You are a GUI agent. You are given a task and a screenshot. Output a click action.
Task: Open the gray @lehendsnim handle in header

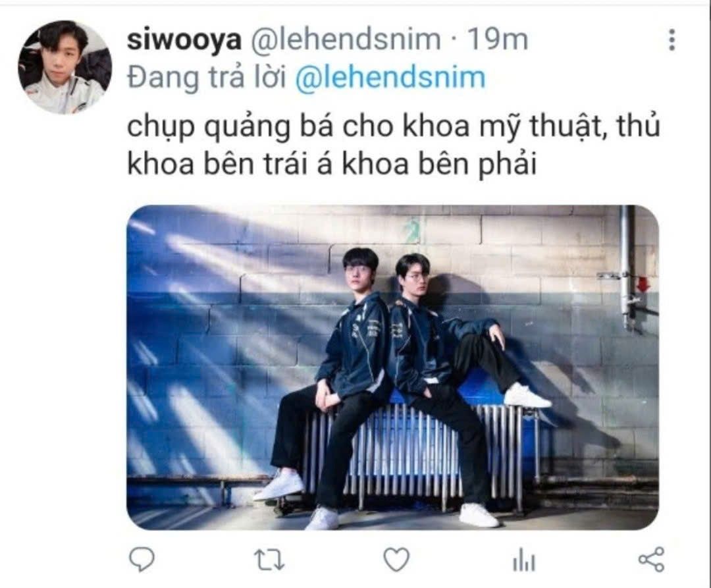click(345, 40)
